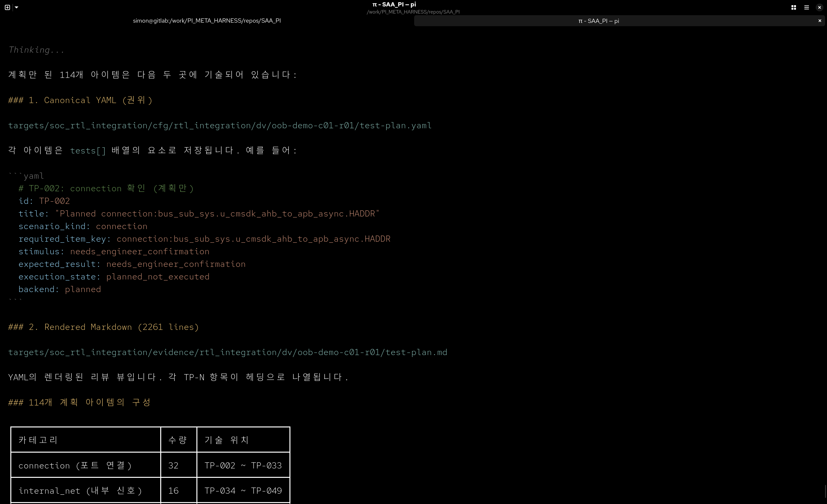The image size is (827, 504).
Task: Open a new terminal tab
Action: (x=7, y=7)
